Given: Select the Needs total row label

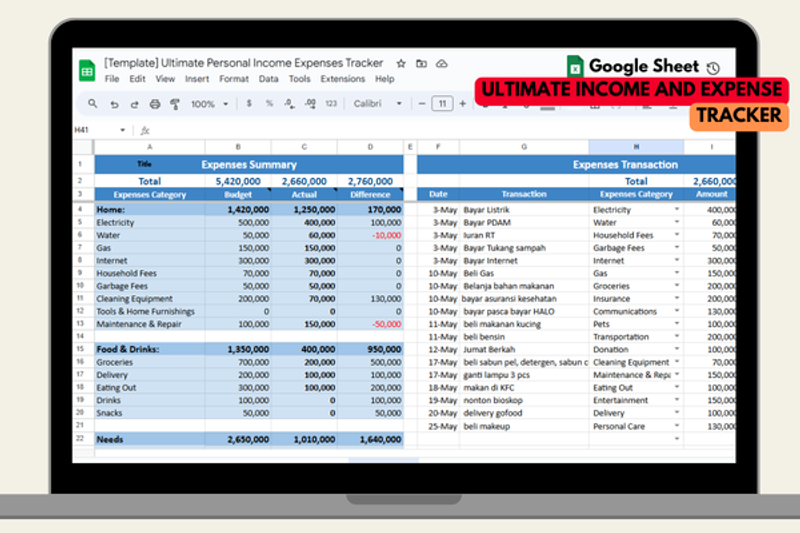Looking at the screenshot, I should [x=149, y=439].
